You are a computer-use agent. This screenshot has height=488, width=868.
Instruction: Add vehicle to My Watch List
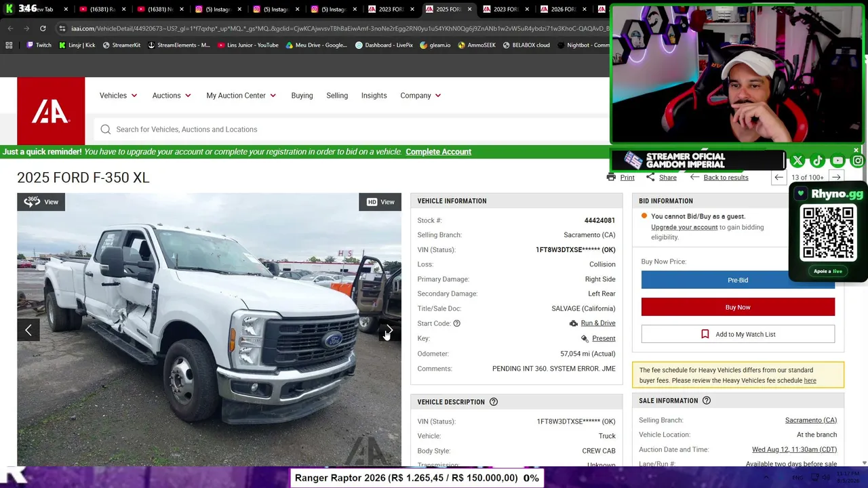[738, 334]
